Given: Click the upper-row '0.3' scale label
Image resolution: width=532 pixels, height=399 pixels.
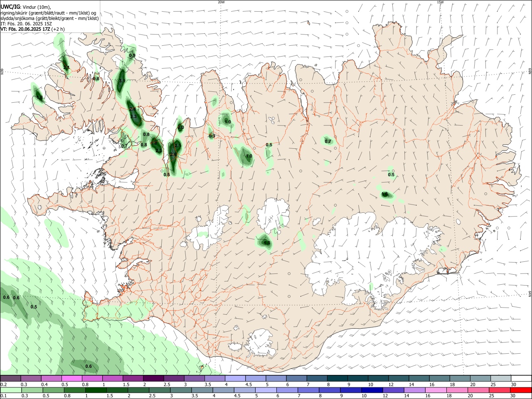Looking at the screenshot, I should 24,384.
